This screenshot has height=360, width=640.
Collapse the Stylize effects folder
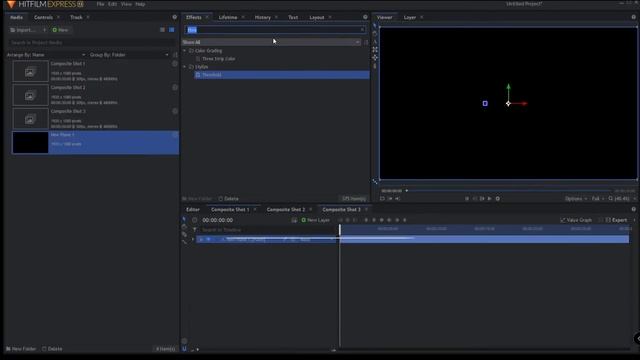(184, 67)
